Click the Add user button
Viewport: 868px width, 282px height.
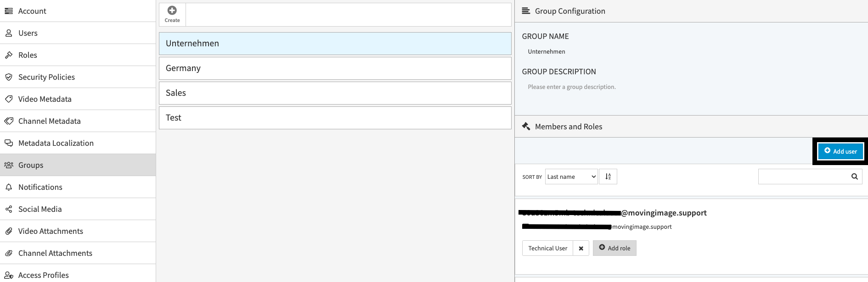pos(840,151)
